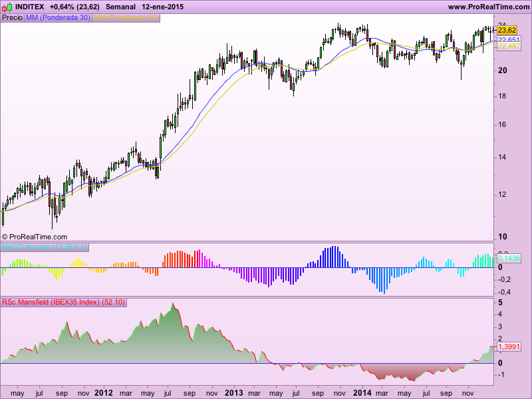
Task: Click the candlestick icon beside INDITEX
Action: click(7, 7)
